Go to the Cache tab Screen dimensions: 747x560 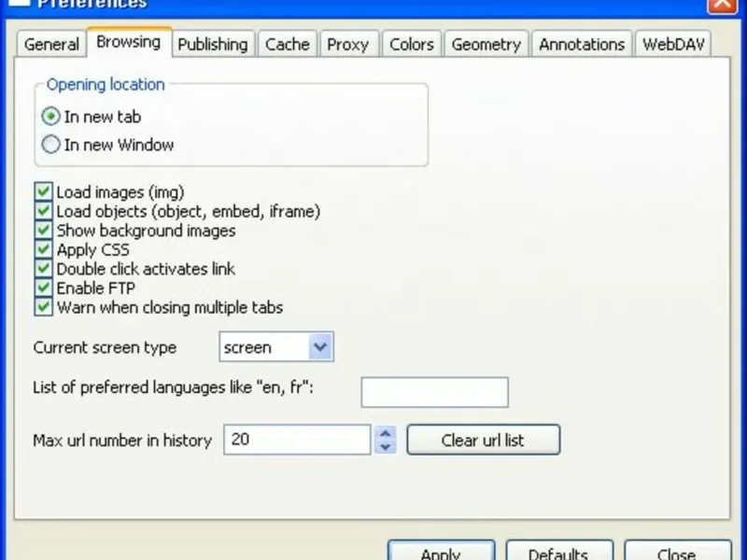(x=288, y=44)
